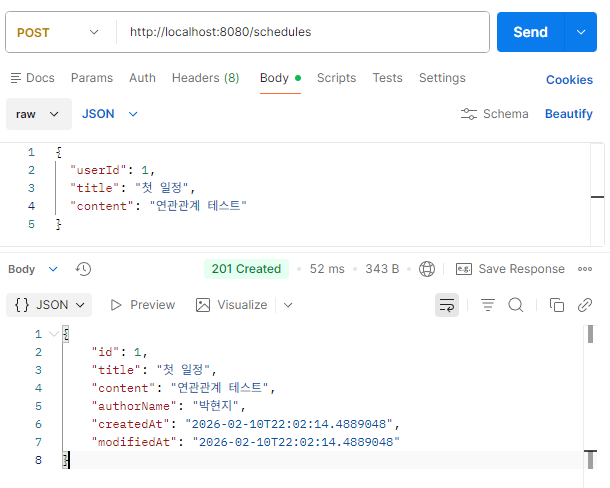
Task: Click the "createdAt" response line
Action: tap(245, 424)
